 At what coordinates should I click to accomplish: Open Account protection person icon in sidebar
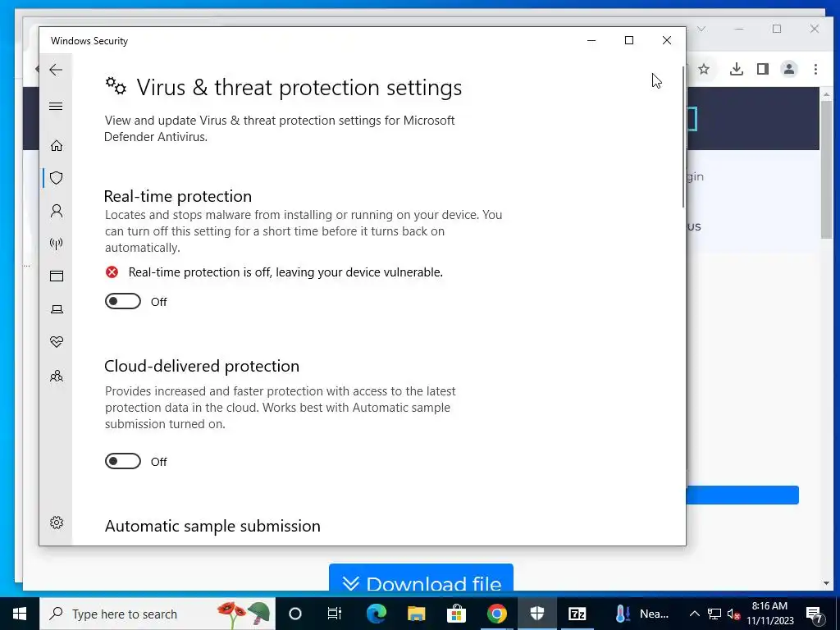pos(57,211)
